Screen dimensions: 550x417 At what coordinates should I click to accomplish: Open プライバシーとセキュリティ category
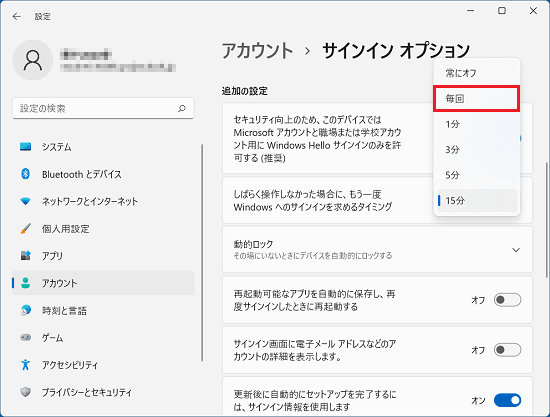(x=103, y=392)
